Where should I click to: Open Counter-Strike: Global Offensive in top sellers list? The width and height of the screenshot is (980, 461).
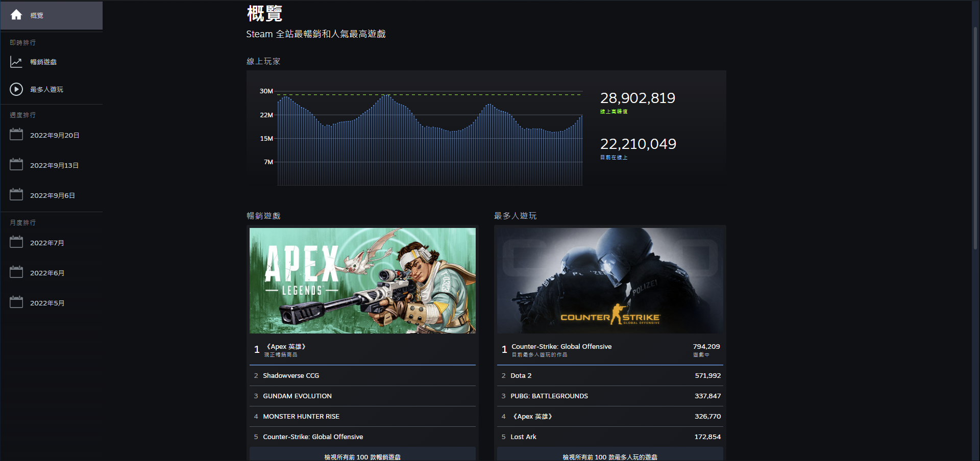[x=362, y=437]
